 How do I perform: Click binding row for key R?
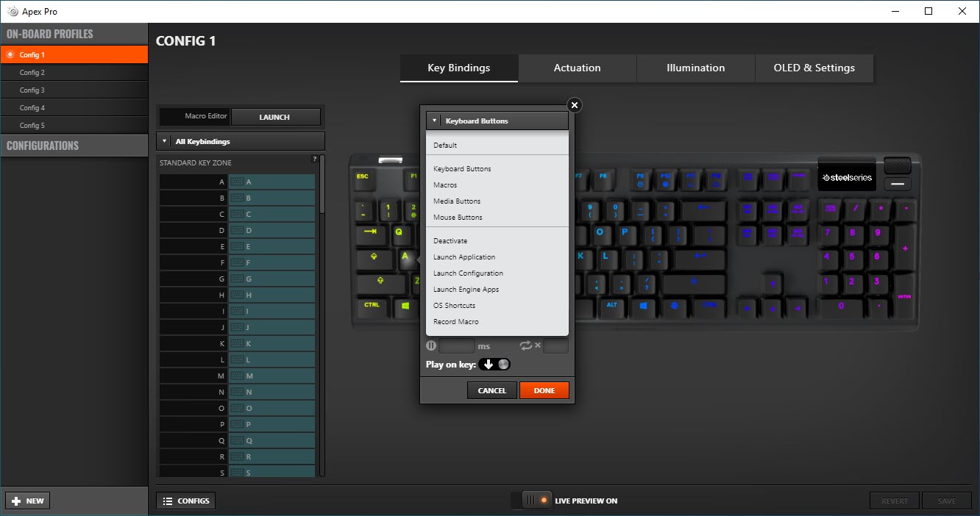[x=237, y=456]
